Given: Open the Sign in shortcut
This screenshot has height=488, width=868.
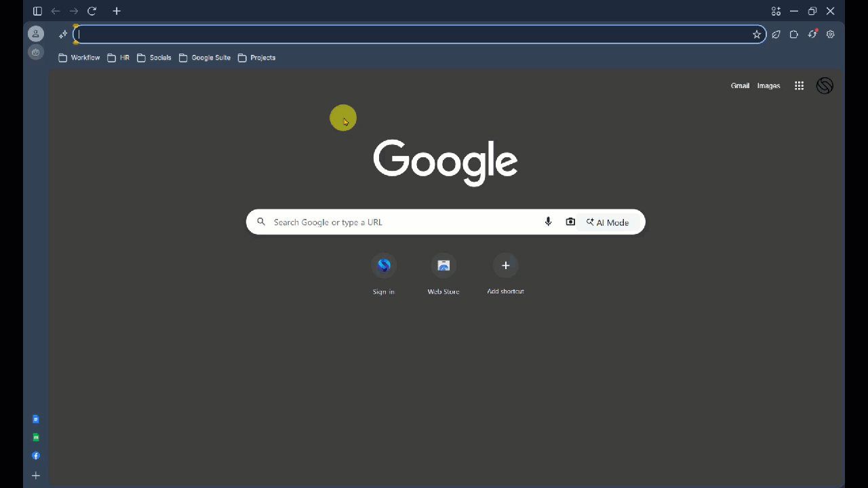Looking at the screenshot, I should pyautogui.click(x=384, y=274).
